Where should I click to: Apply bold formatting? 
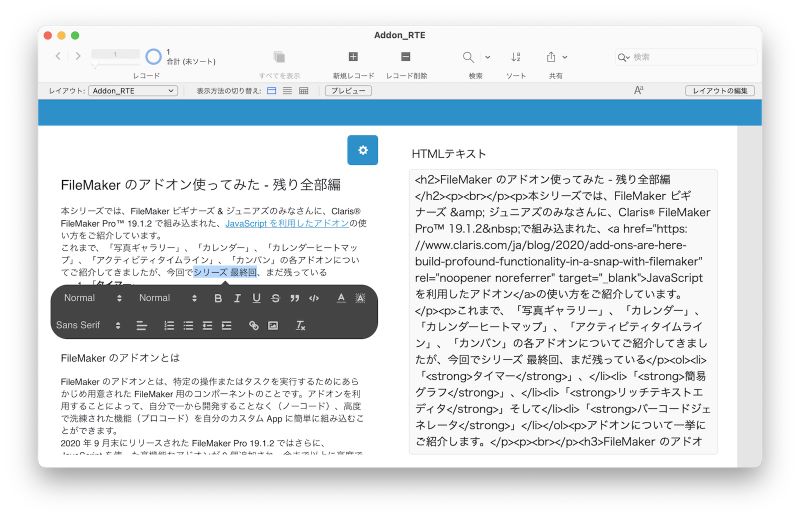pyautogui.click(x=218, y=298)
